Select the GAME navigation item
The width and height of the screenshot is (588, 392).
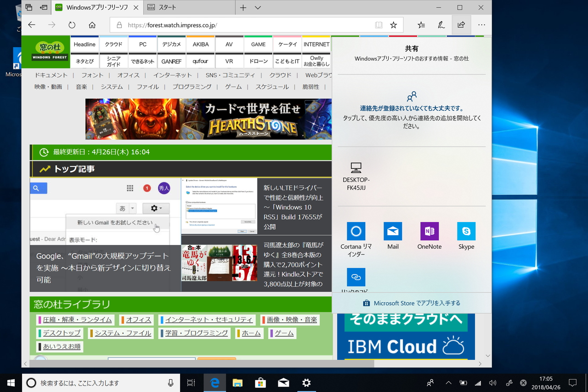258,44
